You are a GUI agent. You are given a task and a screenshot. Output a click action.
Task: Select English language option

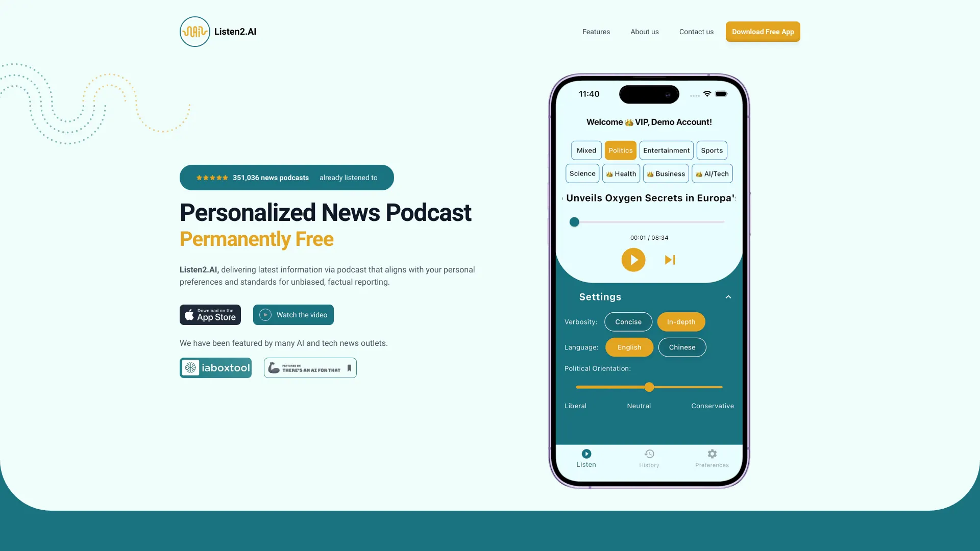629,347
